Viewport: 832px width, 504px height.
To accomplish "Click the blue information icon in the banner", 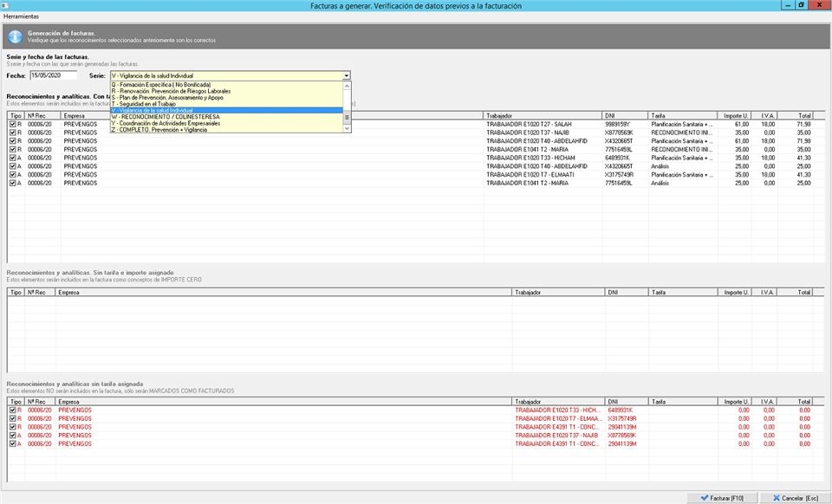I will point(15,36).
